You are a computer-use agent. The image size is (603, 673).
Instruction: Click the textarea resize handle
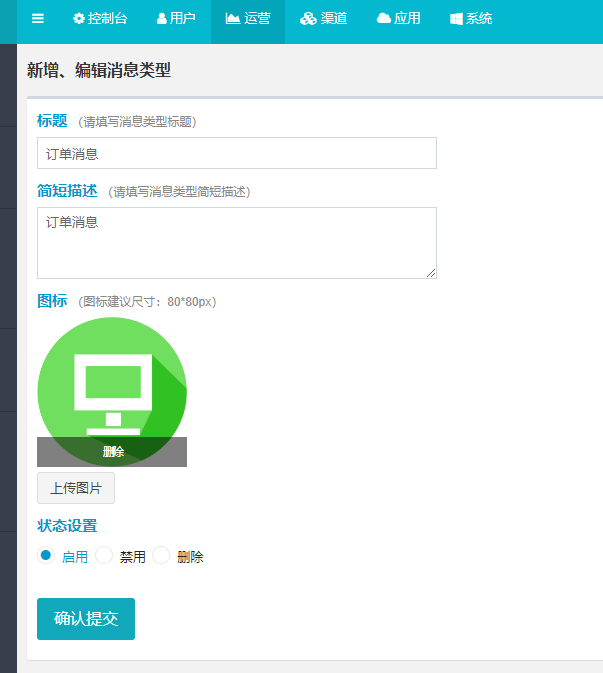coord(431,273)
